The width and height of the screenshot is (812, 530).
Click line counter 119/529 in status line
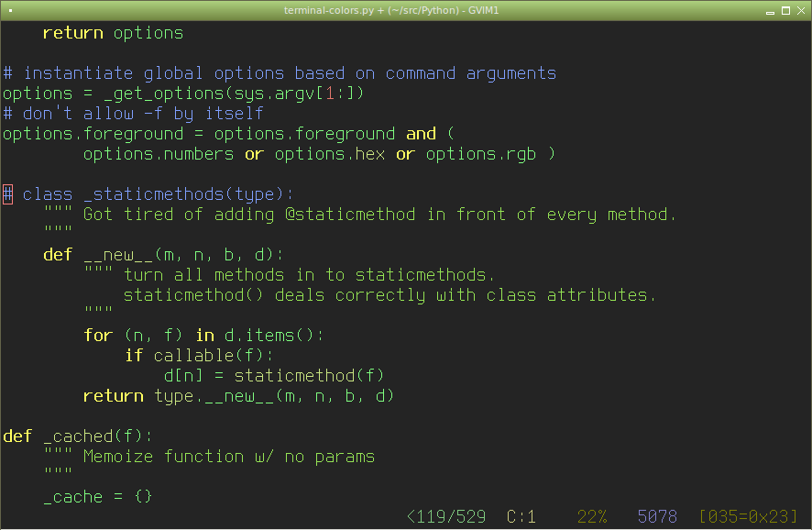pos(446,516)
